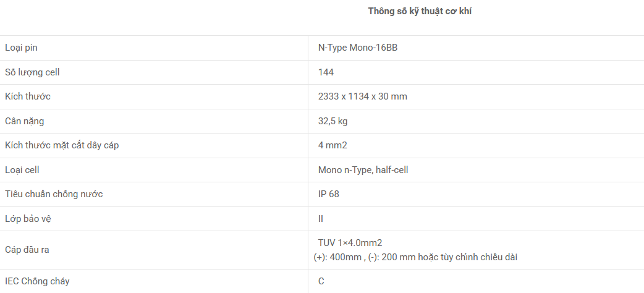
Task: Click the "4 mm2" cable cross-section value
Action: pyautogui.click(x=333, y=145)
